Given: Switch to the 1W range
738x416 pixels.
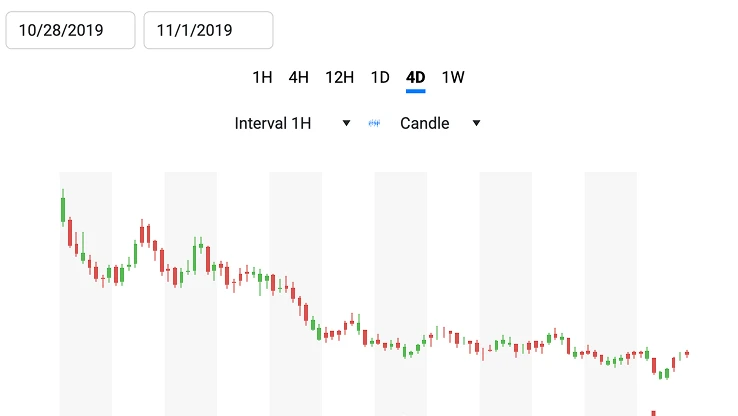Looking at the screenshot, I should click(453, 77).
